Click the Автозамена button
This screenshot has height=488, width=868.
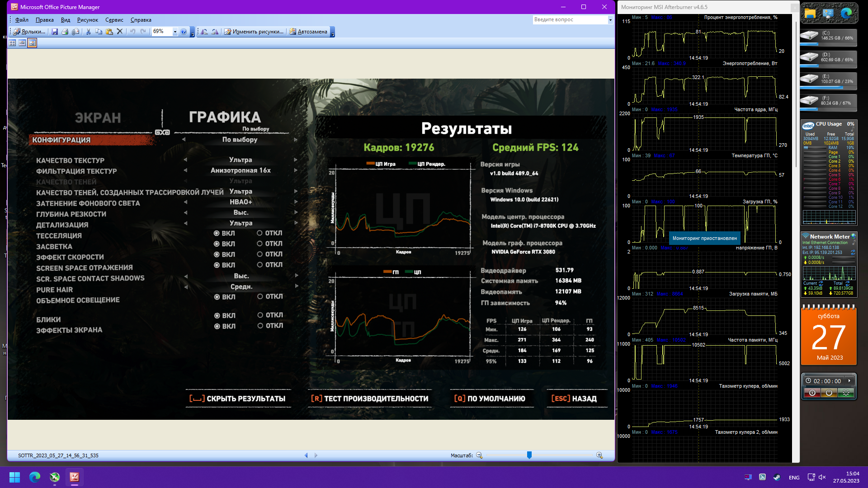308,32
